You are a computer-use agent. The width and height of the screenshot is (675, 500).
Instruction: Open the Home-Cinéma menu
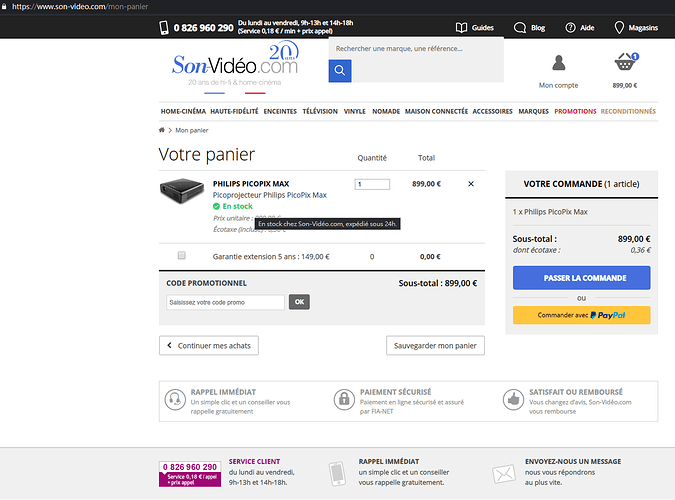[x=183, y=112]
